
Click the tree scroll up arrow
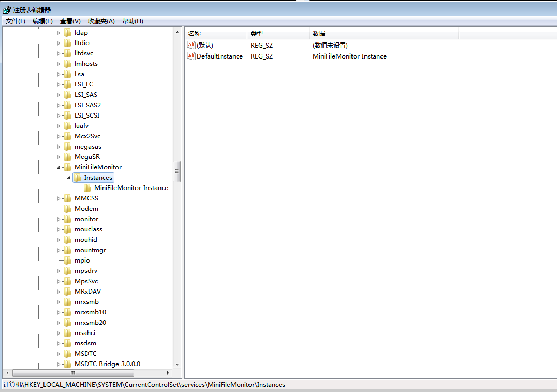[177, 32]
